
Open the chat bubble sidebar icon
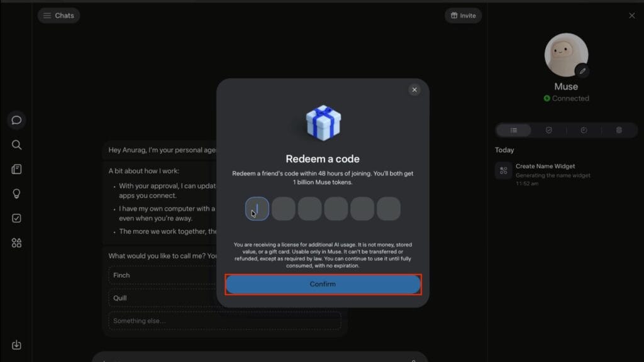pyautogui.click(x=16, y=120)
